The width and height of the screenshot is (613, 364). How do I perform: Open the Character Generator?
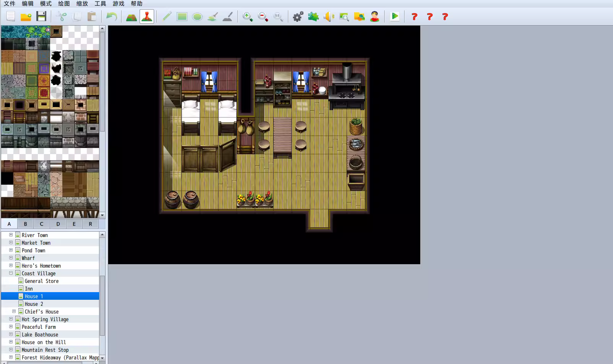pos(375,16)
